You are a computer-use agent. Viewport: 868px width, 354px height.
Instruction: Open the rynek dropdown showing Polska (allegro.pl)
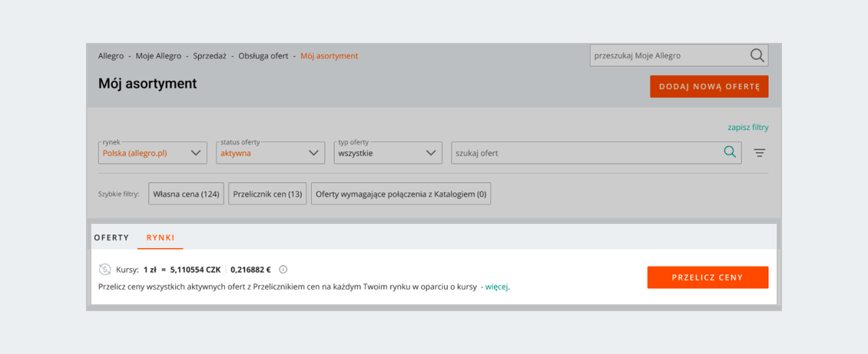[153, 152]
